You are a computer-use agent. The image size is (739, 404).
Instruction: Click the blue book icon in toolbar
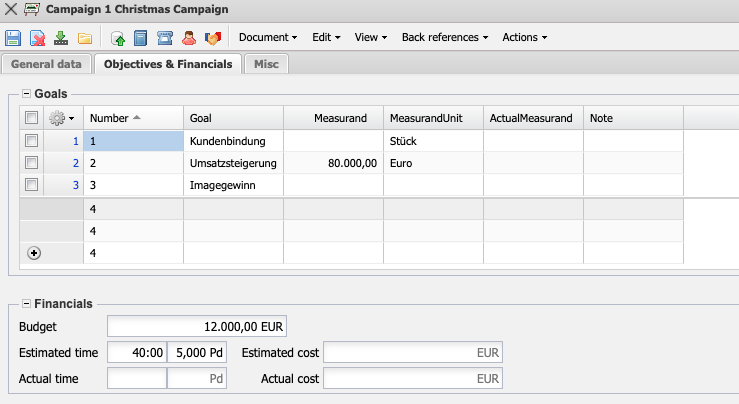tap(141, 38)
